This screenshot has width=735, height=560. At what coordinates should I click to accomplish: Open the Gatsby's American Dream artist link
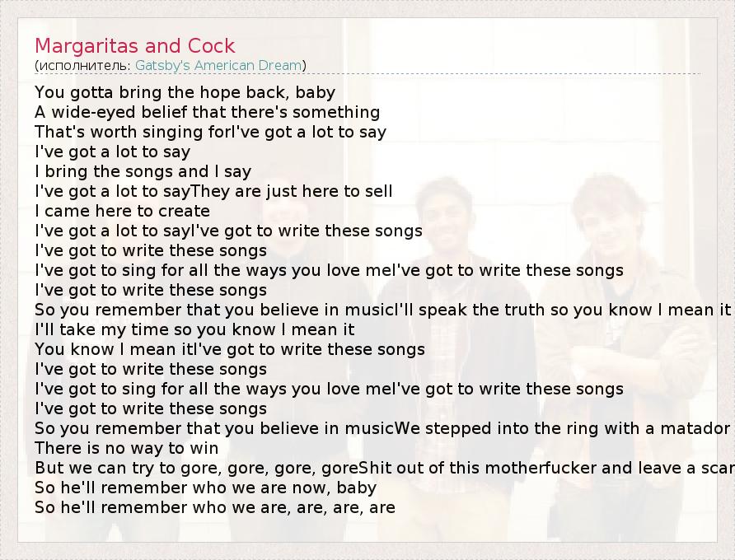point(218,65)
